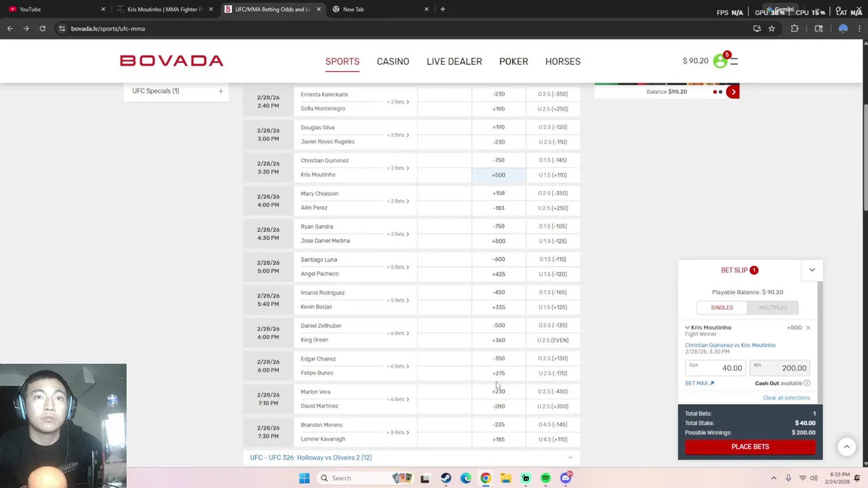
Task: Expand UFC Specials (1) in sidebar
Action: (220, 91)
